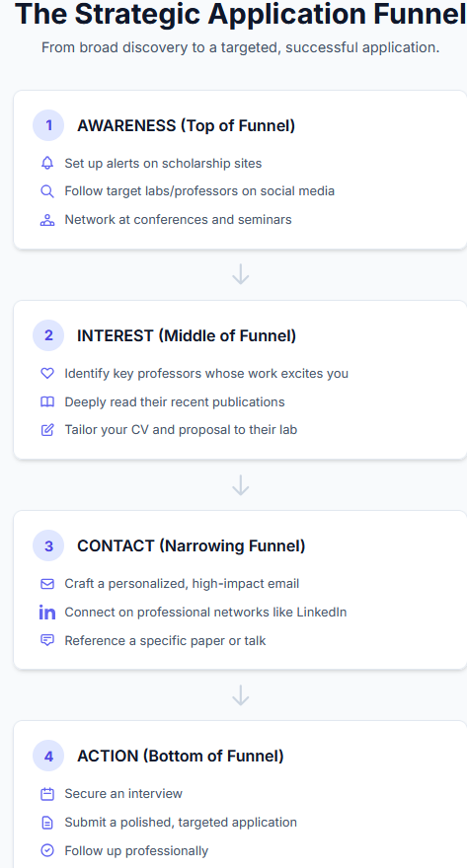Click the envelope icon beside personalized email
467x868 pixels.
pyautogui.click(x=47, y=584)
